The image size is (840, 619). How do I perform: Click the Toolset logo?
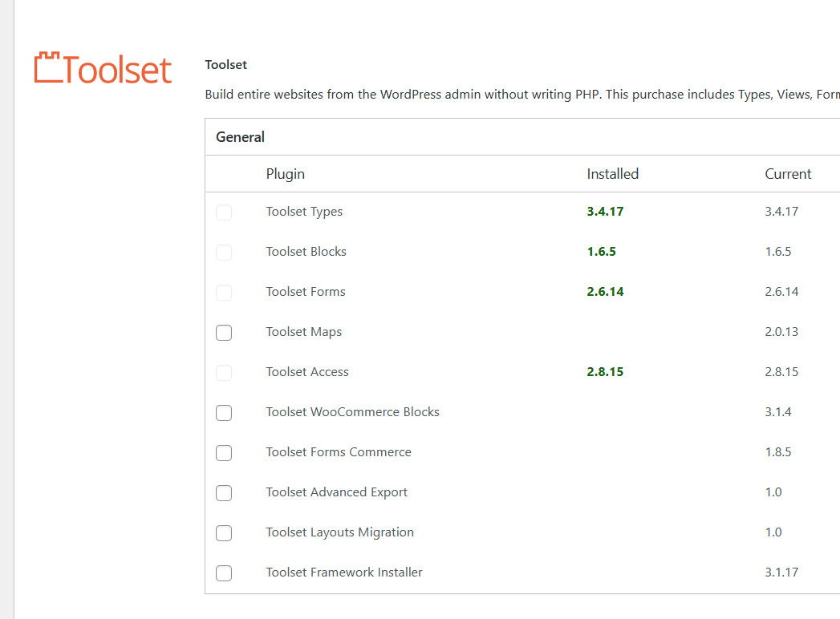click(x=103, y=69)
